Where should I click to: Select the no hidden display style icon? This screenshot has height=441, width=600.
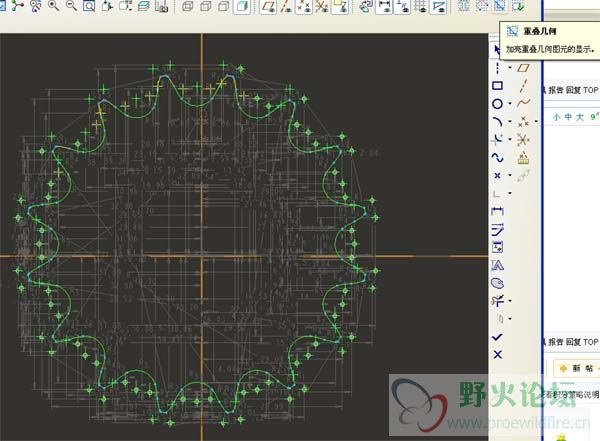pyautogui.click(x=223, y=6)
